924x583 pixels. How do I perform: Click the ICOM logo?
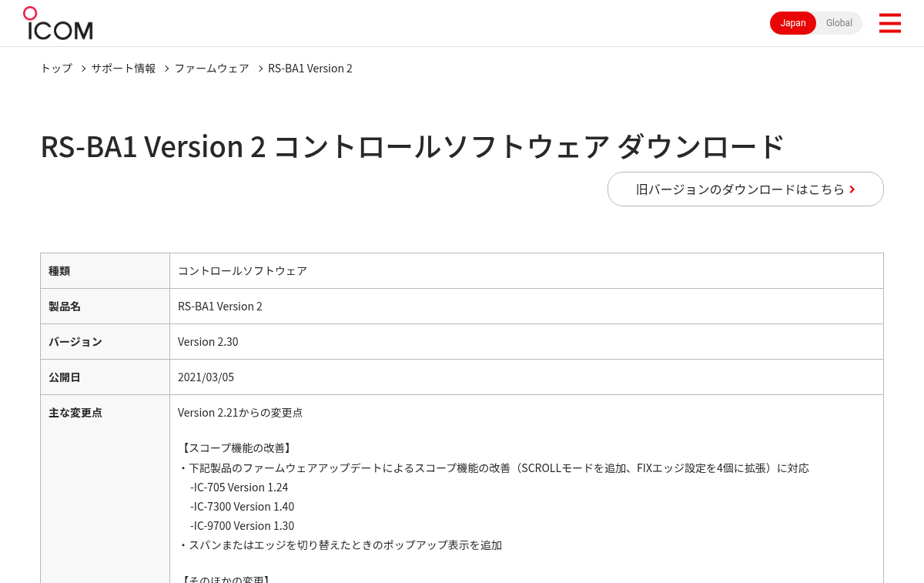coord(58,23)
